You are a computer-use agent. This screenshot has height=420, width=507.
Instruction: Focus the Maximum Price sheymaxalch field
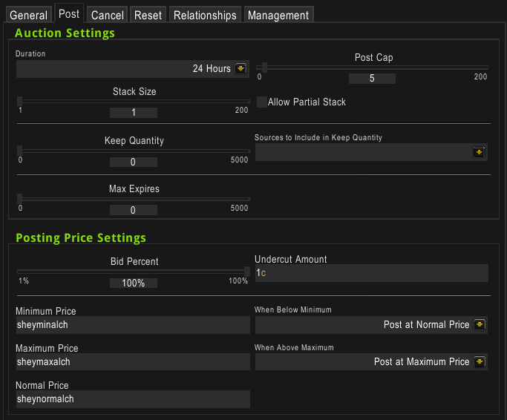point(133,361)
